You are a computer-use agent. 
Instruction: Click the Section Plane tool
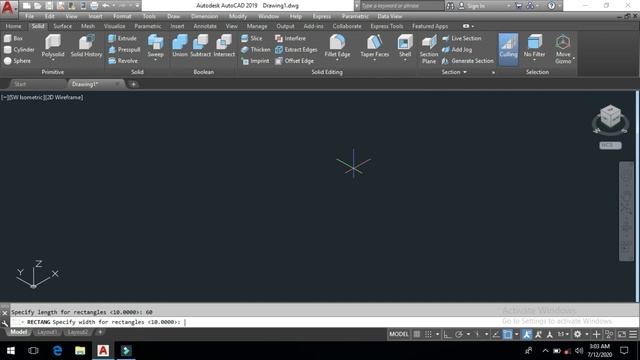point(429,49)
